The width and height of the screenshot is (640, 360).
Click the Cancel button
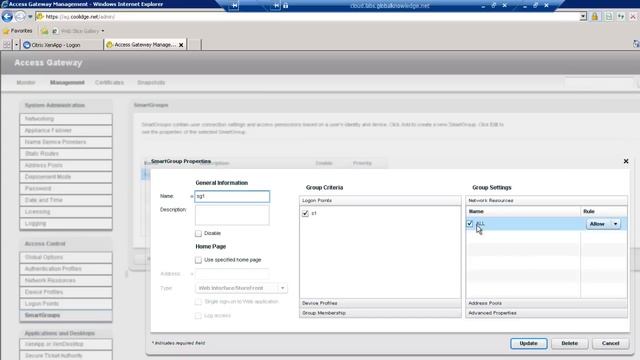point(611,343)
